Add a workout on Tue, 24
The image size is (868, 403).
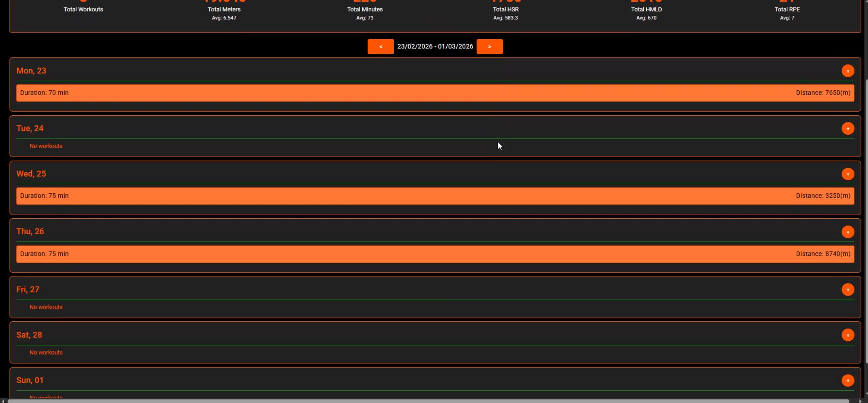[847, 129]
